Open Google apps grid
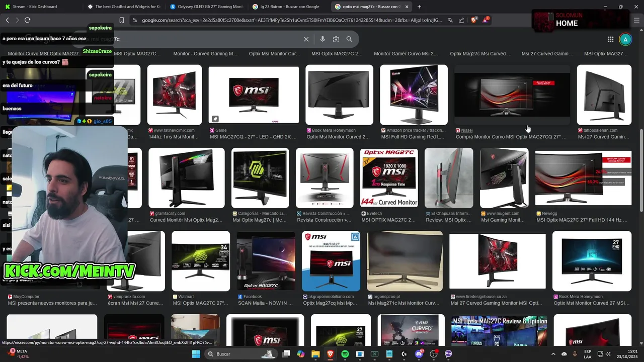Screen dimensions: 644x362 [x=610, y=39]
